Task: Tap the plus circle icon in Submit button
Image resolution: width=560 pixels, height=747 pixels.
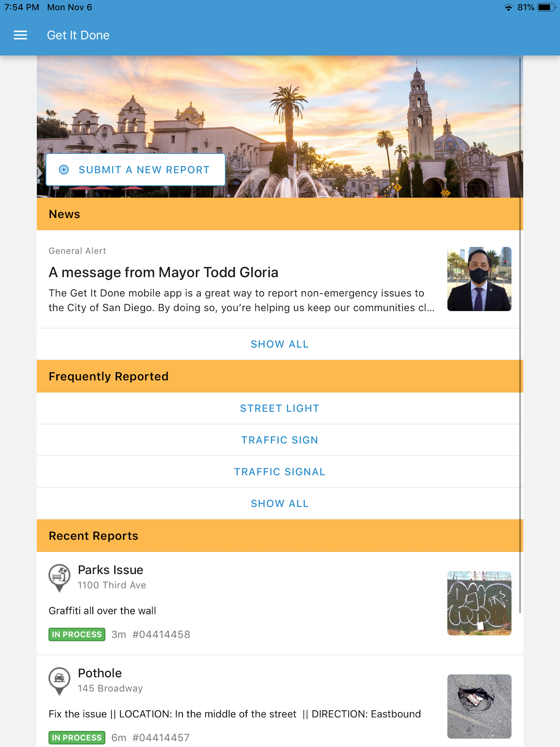Action: (64, 170)
